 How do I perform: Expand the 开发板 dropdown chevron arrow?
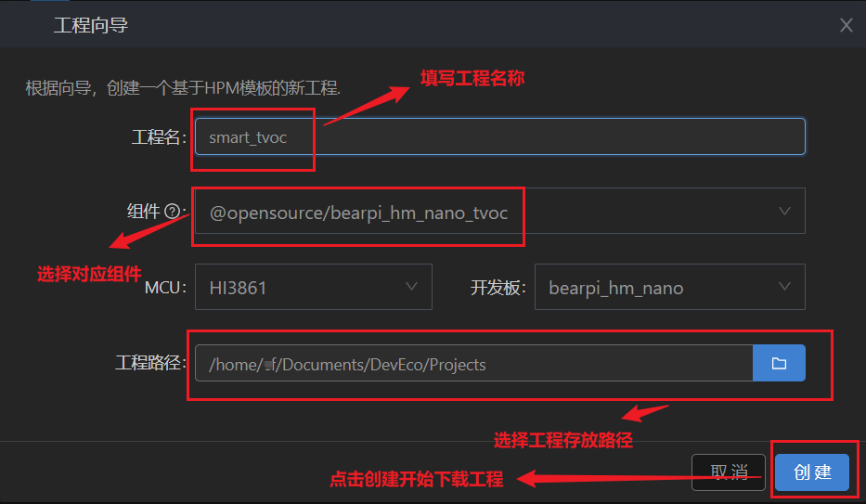coord(784,287)
